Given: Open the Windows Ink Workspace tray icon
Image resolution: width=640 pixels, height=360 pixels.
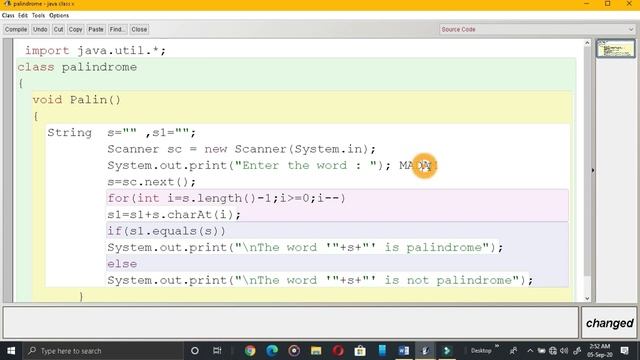Looking at the screenshot, I should (x=577, y=351).
